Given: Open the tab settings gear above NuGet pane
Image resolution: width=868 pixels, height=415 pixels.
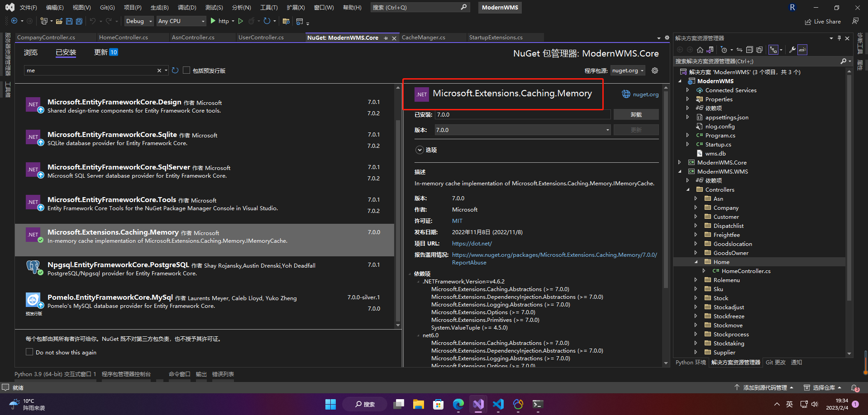Looking at the screenshot, I should click(667, 38).
